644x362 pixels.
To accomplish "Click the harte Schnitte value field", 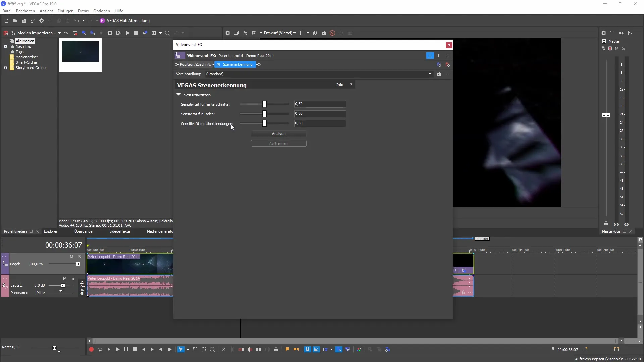I will coord(320,104).
